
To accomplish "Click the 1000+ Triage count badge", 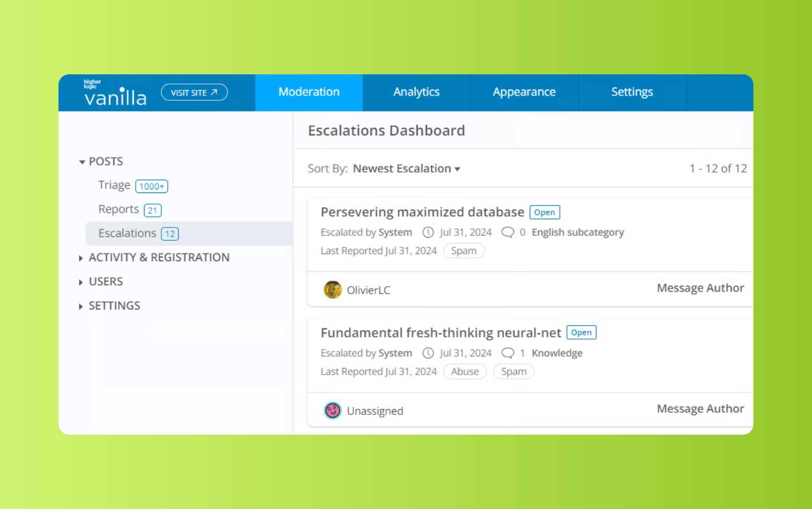I will pos(152,186).
